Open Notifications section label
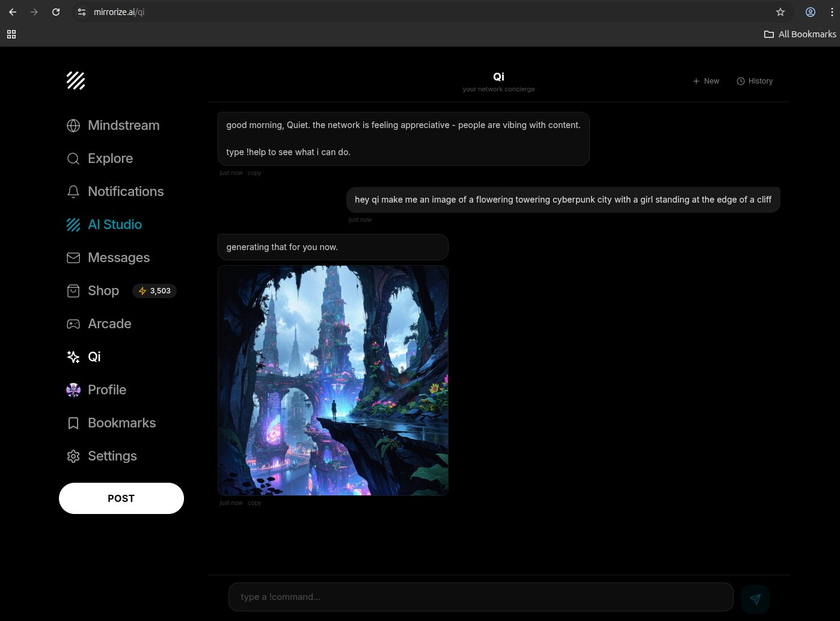 126,192
